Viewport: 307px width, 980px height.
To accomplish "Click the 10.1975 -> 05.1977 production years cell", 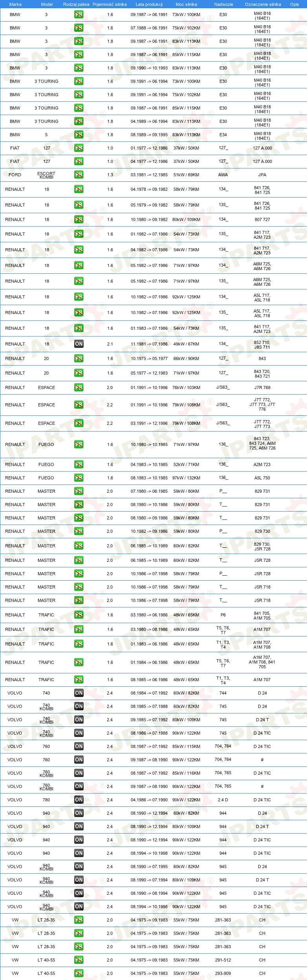I will pos(149,358).
